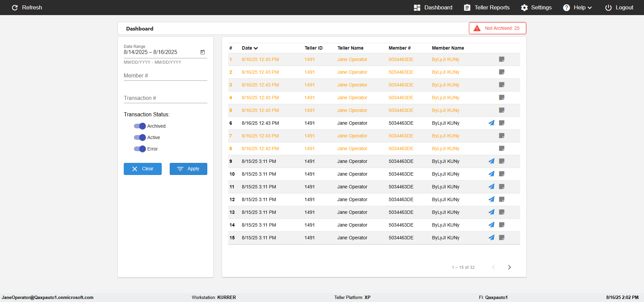644x302 pixels.
Task: Turn off the Active status toggle
Action: point(140,137)
